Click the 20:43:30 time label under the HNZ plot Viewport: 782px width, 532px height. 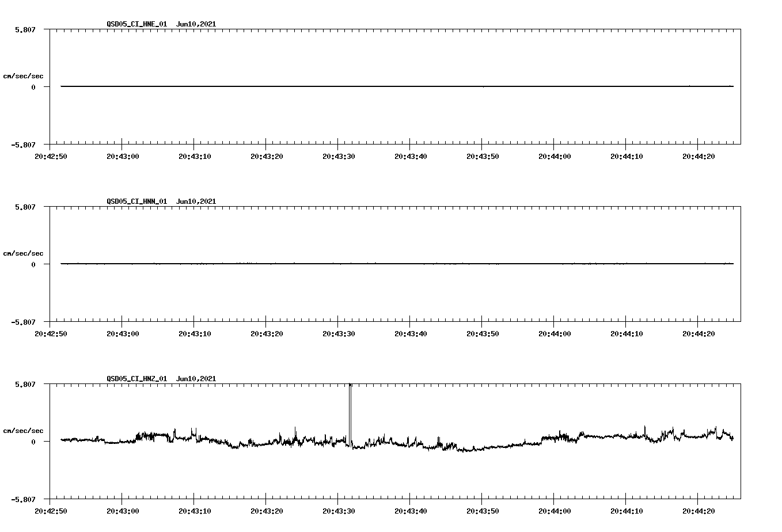click(x=339, y=511)
